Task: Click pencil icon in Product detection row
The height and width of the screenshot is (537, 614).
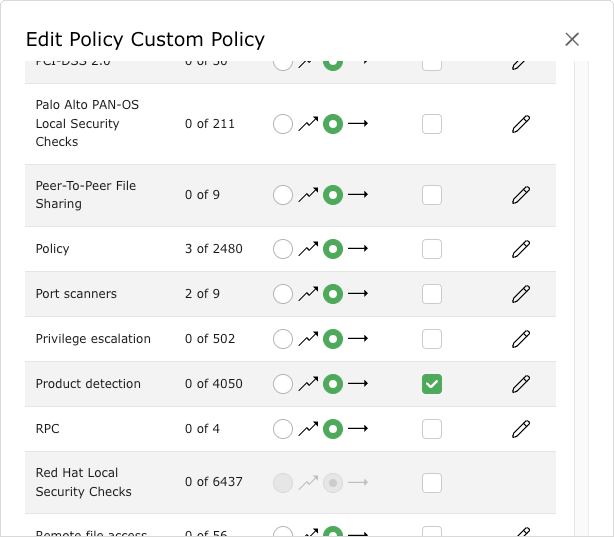Action: (x=520, y=384)
